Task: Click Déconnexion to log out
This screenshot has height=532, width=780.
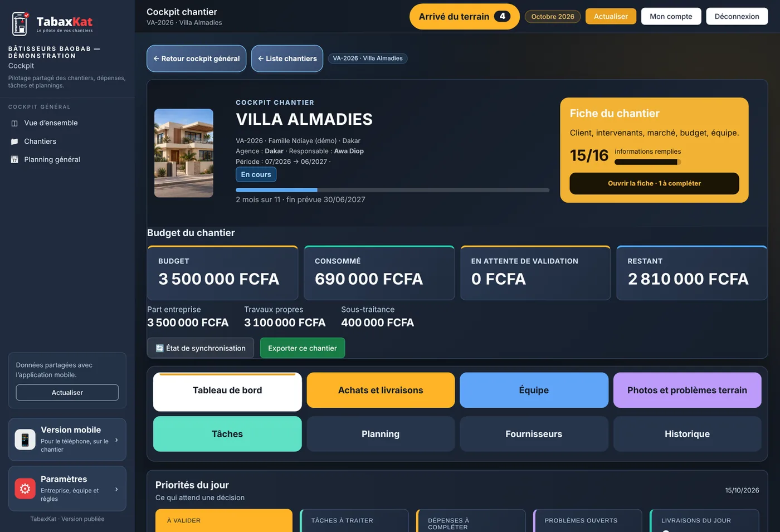Action: point(737,17)
